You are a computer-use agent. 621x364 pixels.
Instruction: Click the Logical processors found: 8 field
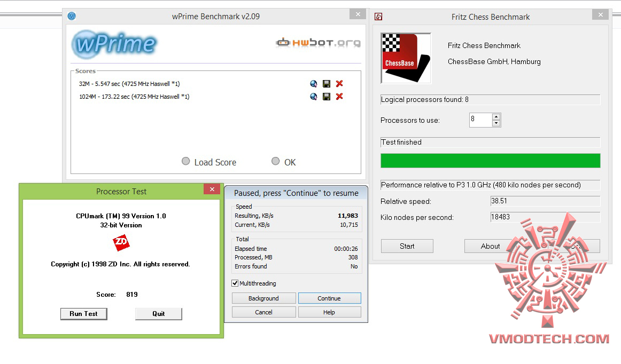click(490, 100)
